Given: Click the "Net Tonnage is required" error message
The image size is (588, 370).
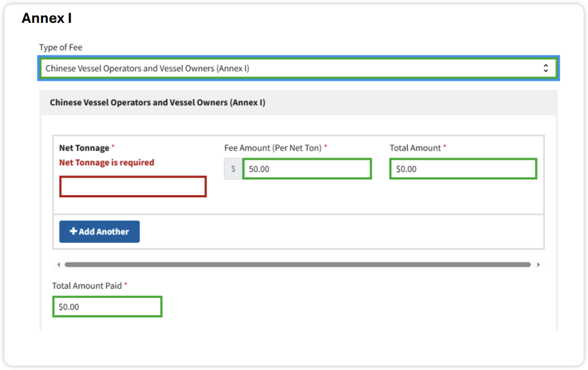Looking at the screenshot, I should click(107, 162).
